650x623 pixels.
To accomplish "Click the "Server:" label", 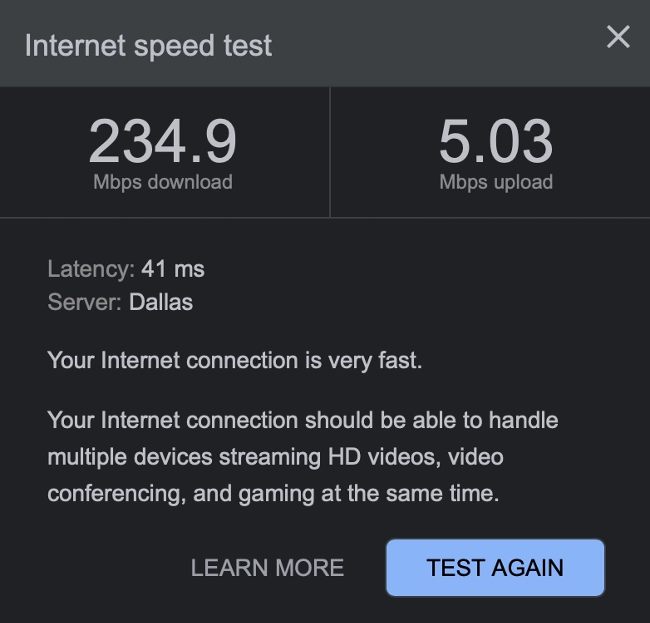I will pos(85,301).
